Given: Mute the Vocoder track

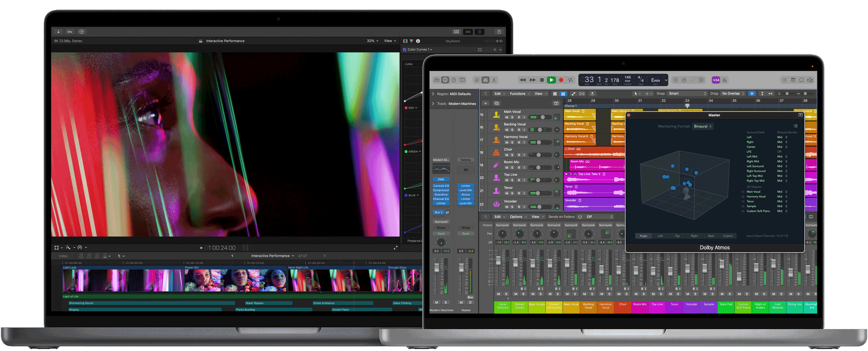Looking at the screenshot, I should coord(507,207).
